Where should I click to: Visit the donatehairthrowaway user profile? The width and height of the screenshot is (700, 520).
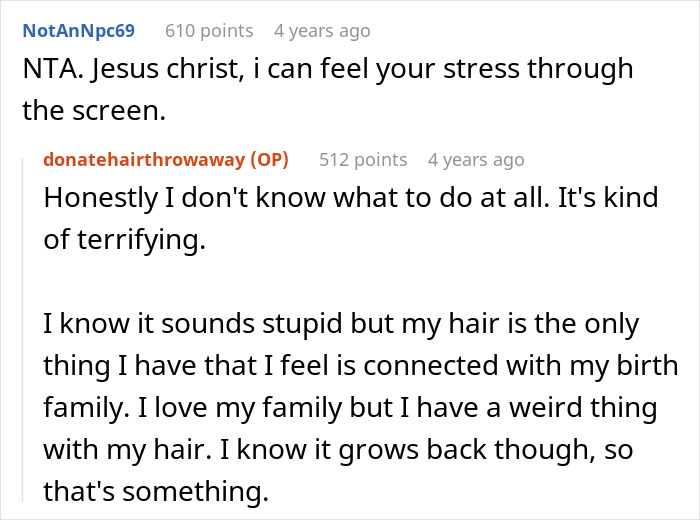[x=141, y=160]
